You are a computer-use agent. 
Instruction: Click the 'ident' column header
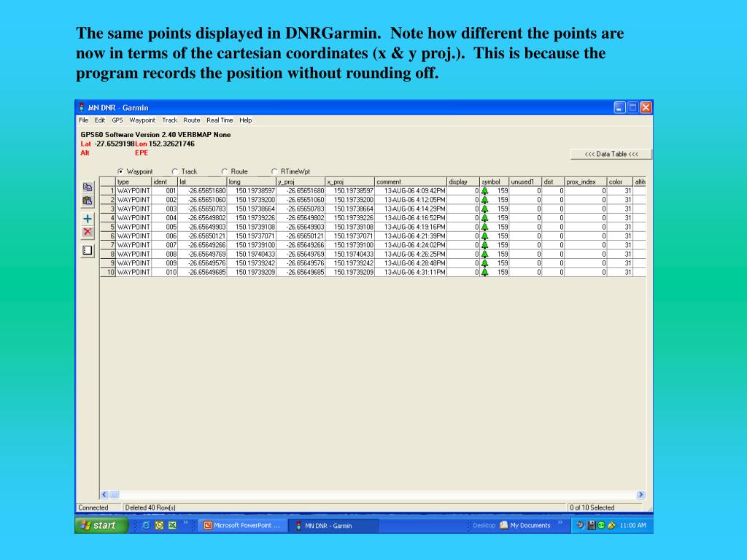tap(165, 182)
